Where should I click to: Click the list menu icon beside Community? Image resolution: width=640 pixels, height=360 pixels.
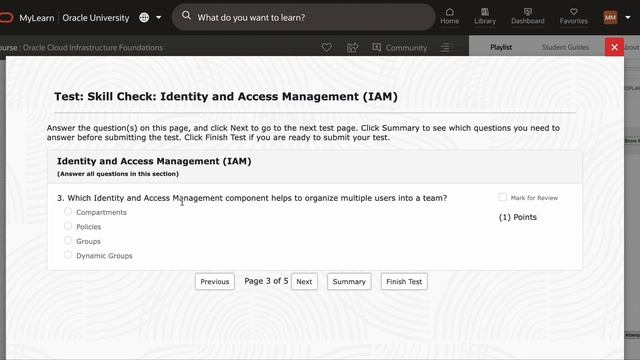(x=446, y=48)
